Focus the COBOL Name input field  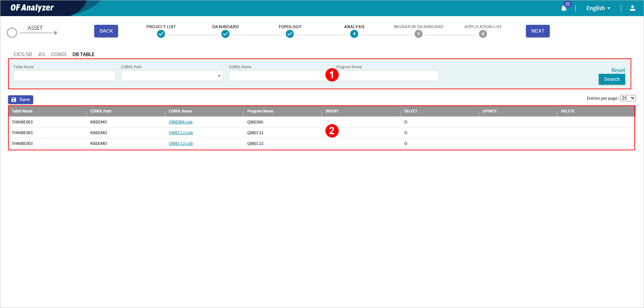coord(280,75)
